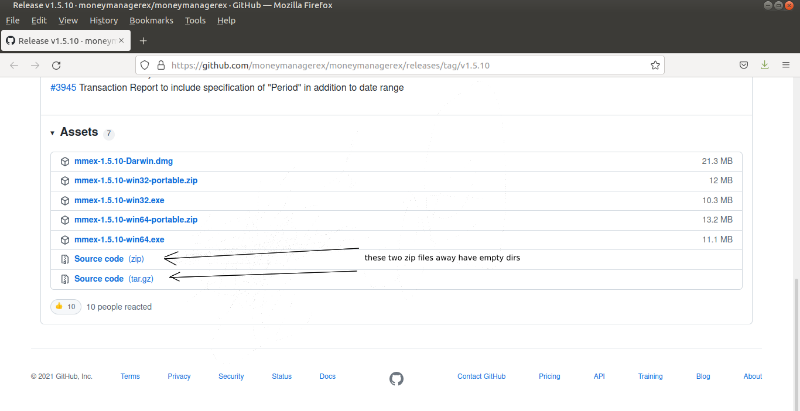Image resolution: width=800 pixels, height=411 pixels.
Task: Open Security footer link
Action: click(231, 376)
